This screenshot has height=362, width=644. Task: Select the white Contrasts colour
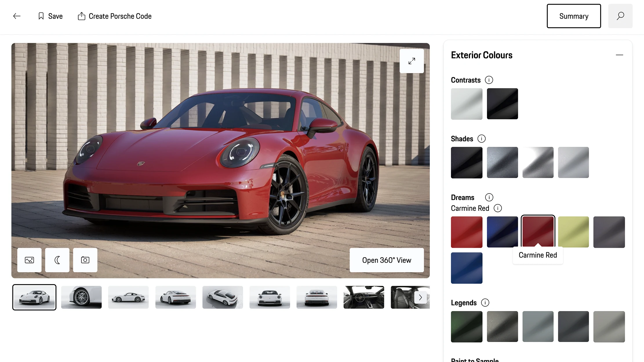coord(467,104)
